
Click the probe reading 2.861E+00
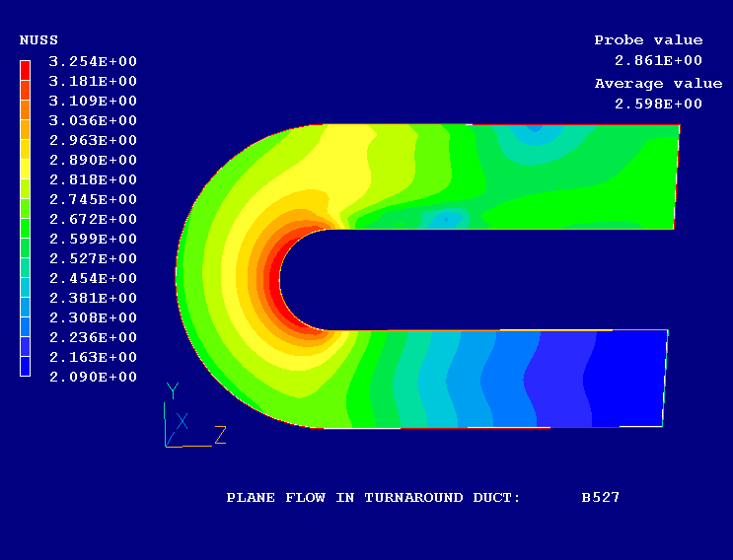pyautogui.click(x=658, y=60)
